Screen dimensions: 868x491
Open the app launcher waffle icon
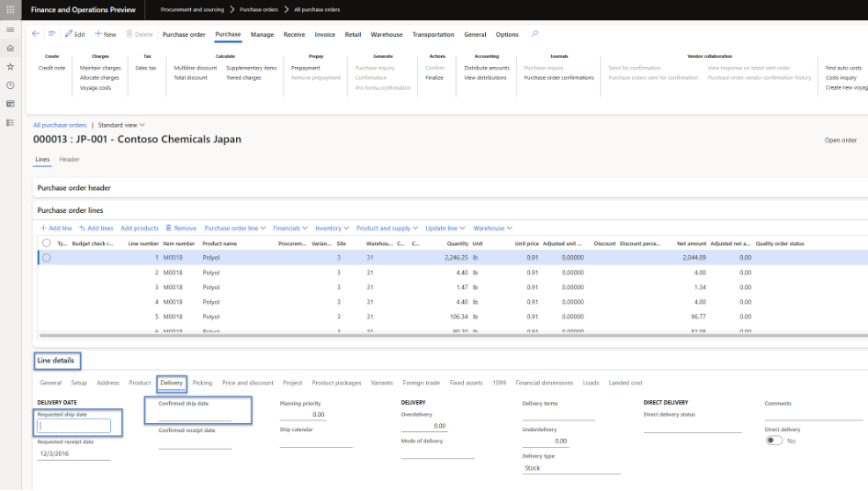(x=9, y=9)
